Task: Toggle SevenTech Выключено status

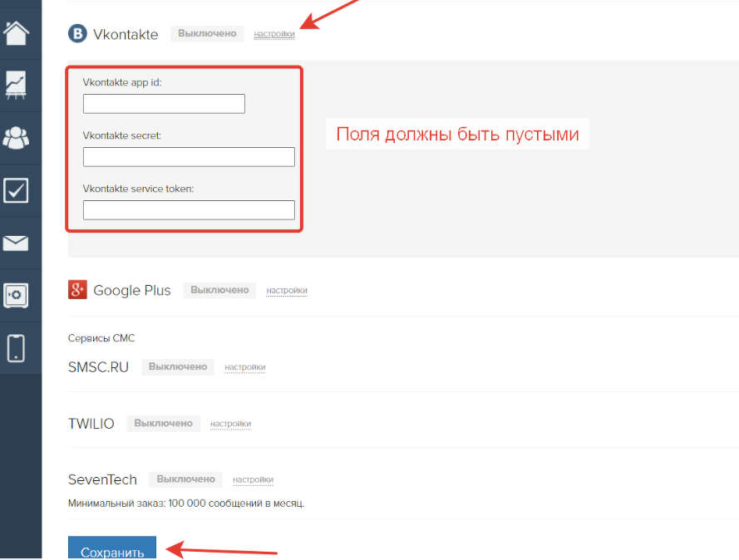Action: (185, 479)
